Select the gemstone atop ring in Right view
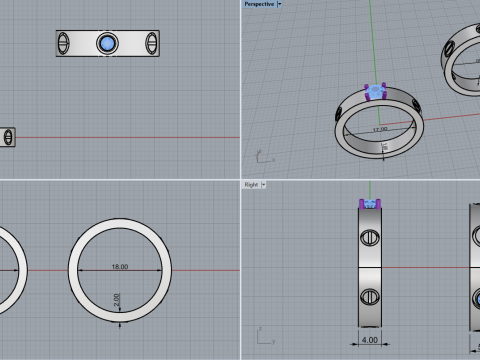The height and width of the screenshot is (360, 480). click(370, 203)
